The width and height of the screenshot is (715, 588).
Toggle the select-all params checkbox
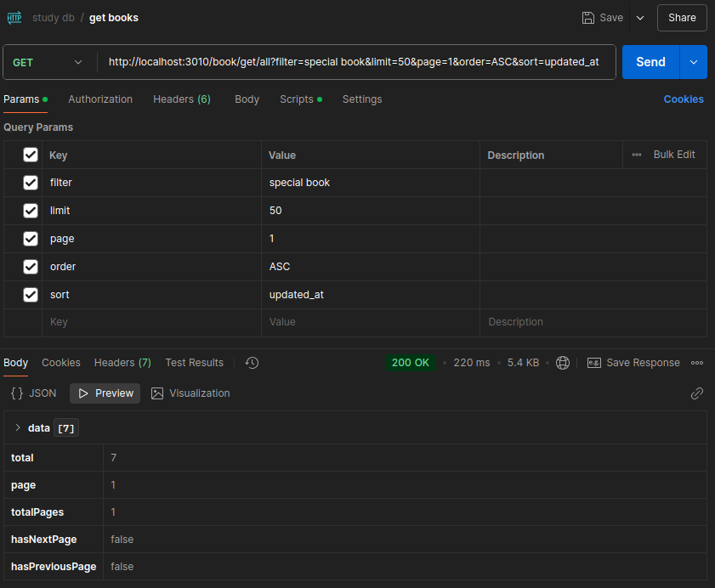(31, 155)
